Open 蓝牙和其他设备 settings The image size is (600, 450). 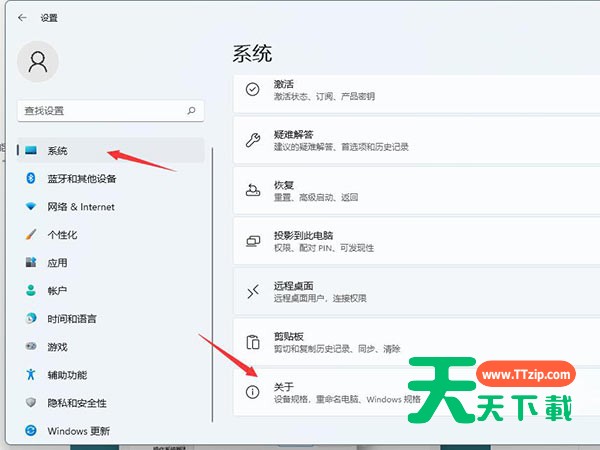pos(81,178)
